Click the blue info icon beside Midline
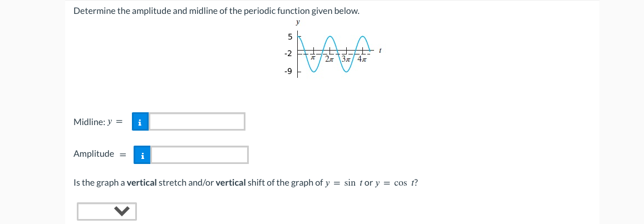Screen dimensions: 644x224 140,122
